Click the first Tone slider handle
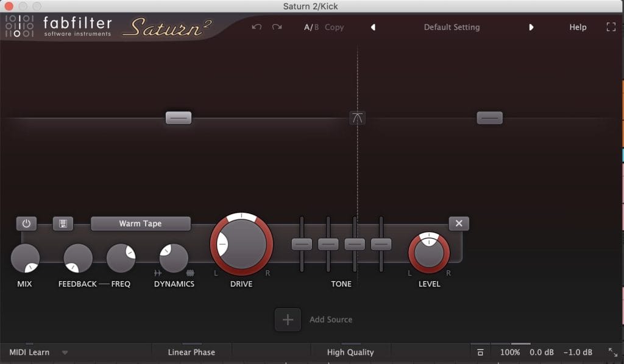This screenshot has height=364, width=624. (302, 244)
